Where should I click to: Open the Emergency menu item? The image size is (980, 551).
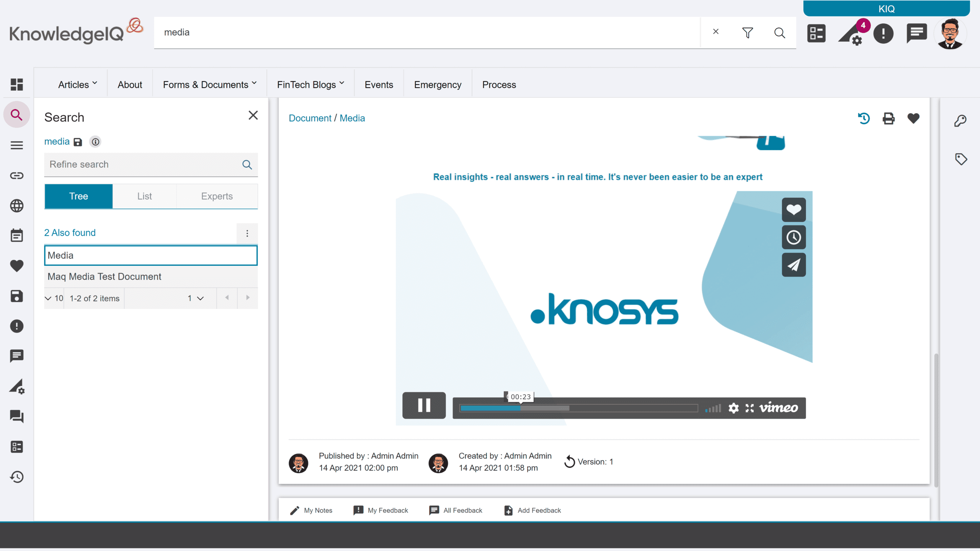pos(438,85)
